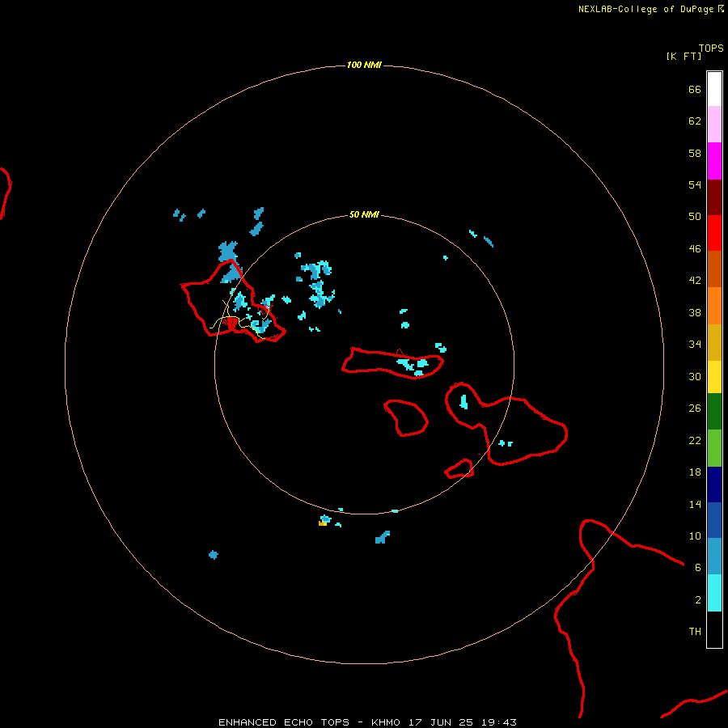The image size is (728, 728).
Task: Click the steel blue 14 kft swatch
Action: coord(714,557)
